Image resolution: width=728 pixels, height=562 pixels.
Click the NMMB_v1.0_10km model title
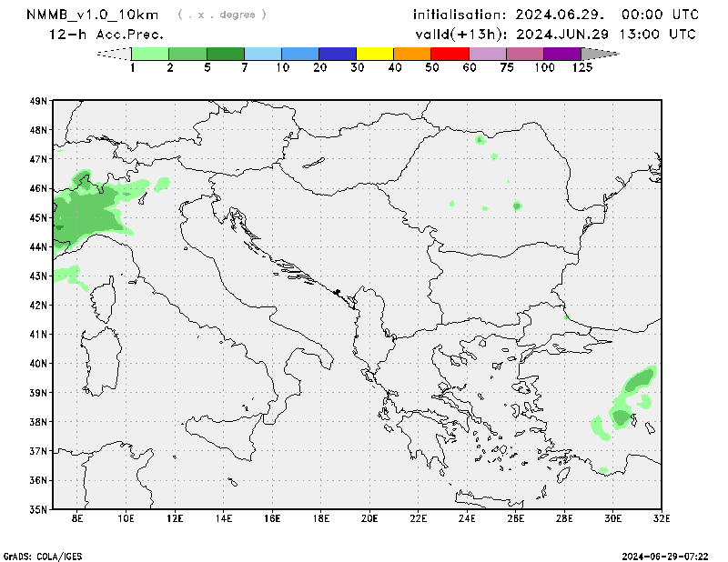95,15
